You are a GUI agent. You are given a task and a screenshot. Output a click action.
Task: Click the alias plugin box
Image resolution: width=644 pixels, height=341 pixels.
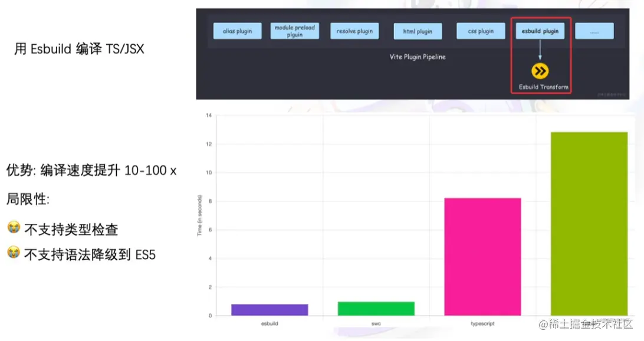[238, 31]
